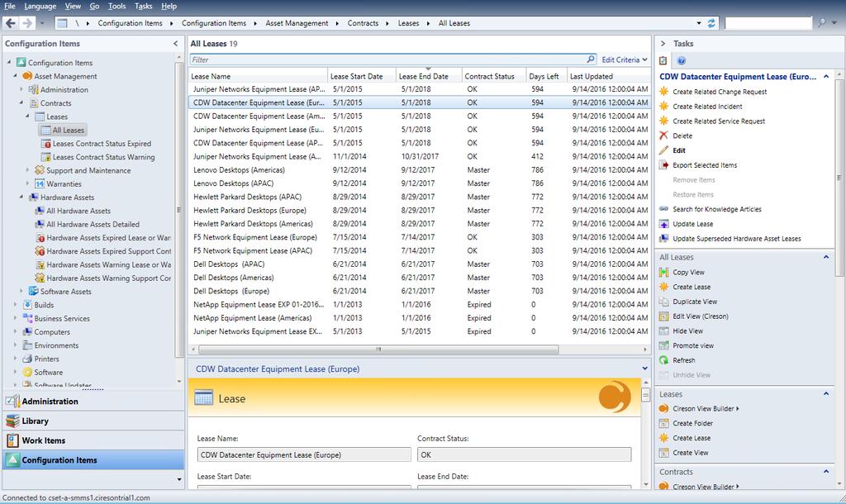Click the clipboard icon in Tasks pane toolbar
The width and height of the screenshot is (846, 504).
tap(663, 60)
